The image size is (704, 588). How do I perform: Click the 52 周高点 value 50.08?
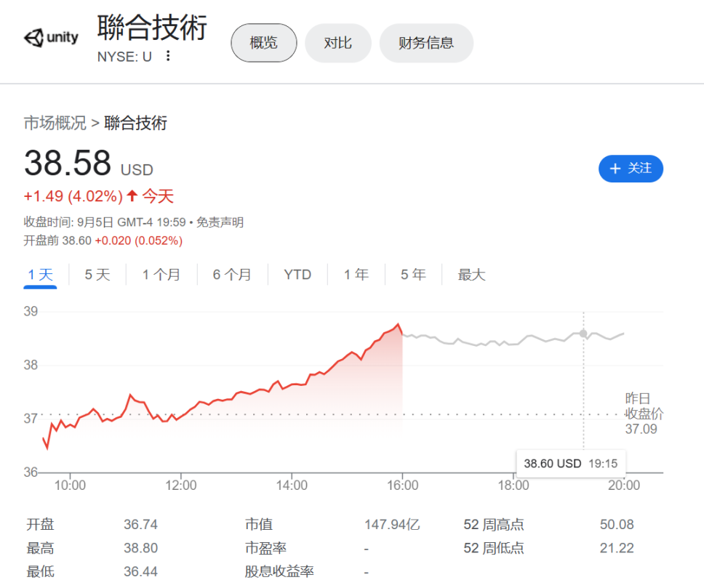point(617,524)
